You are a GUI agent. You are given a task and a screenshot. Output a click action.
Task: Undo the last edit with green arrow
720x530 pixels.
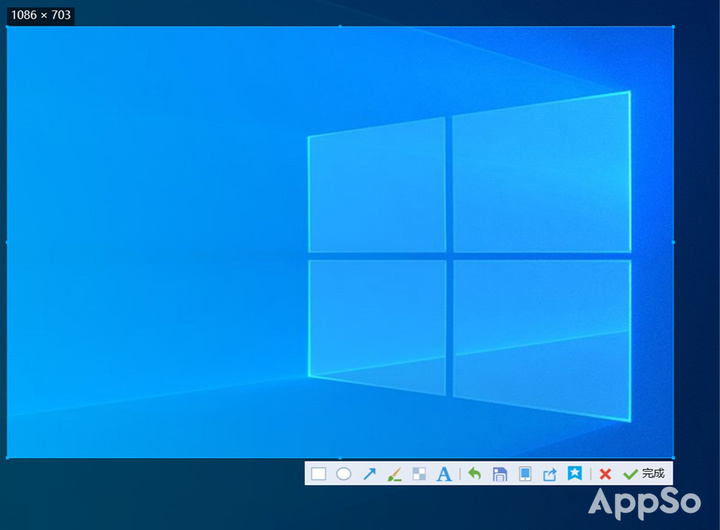coord(475,474)
